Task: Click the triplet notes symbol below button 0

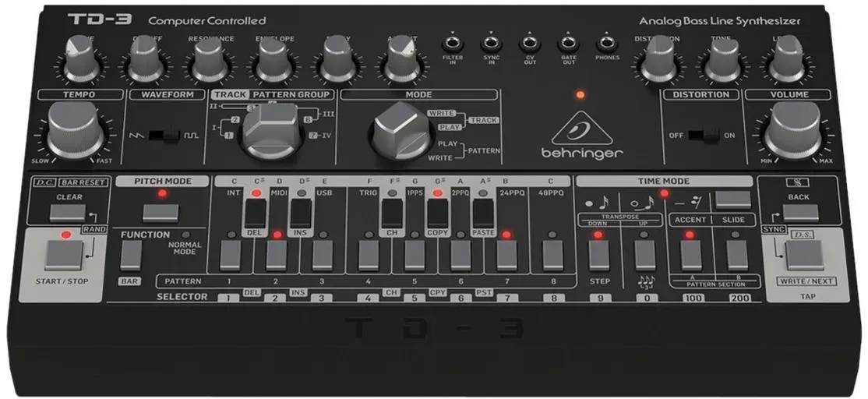Action: (645, 282)
